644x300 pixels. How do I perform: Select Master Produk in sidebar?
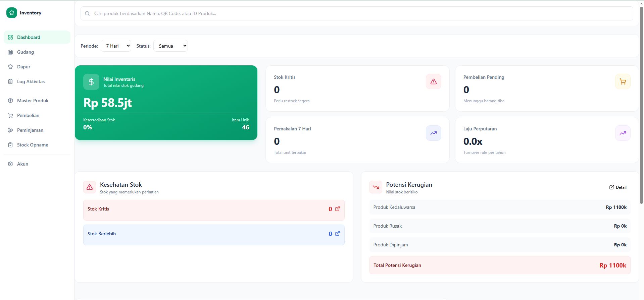click(x=37, y=101)
